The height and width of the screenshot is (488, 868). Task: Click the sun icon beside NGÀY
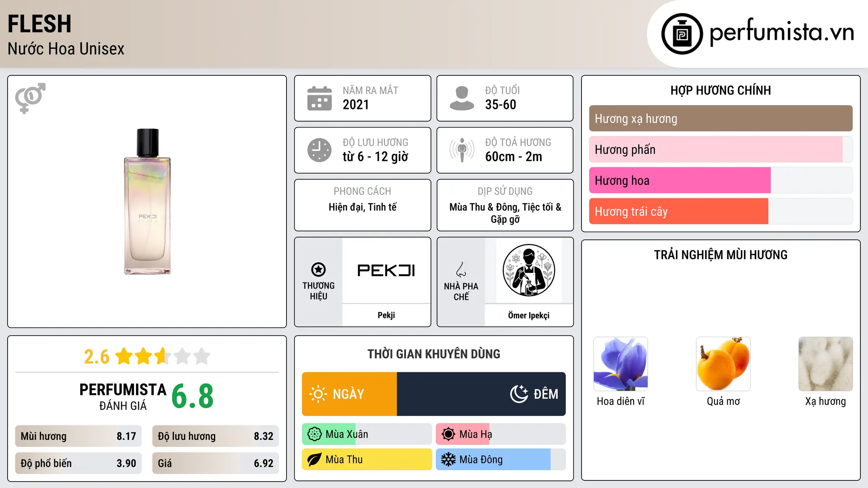(x=318, y=394)
